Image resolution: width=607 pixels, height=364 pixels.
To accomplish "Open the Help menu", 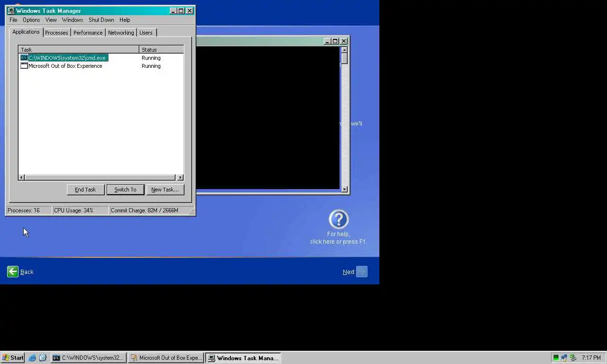I will [x=125, y=20].
